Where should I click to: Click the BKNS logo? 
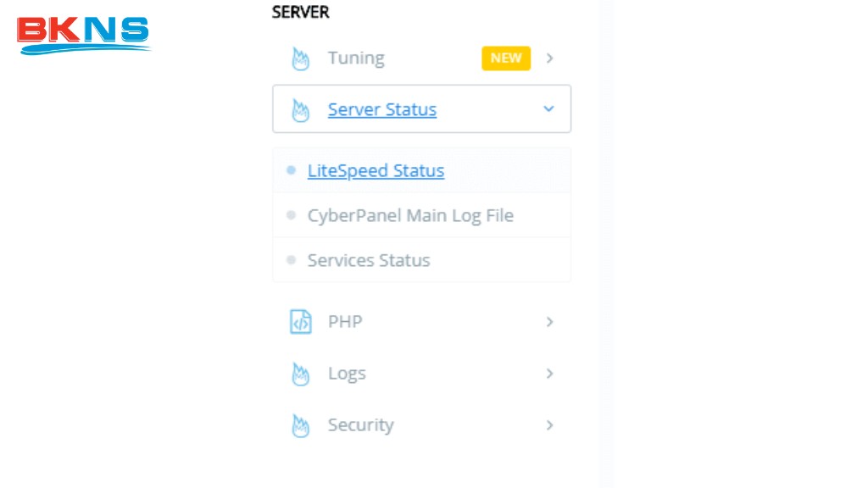[83, 34]
